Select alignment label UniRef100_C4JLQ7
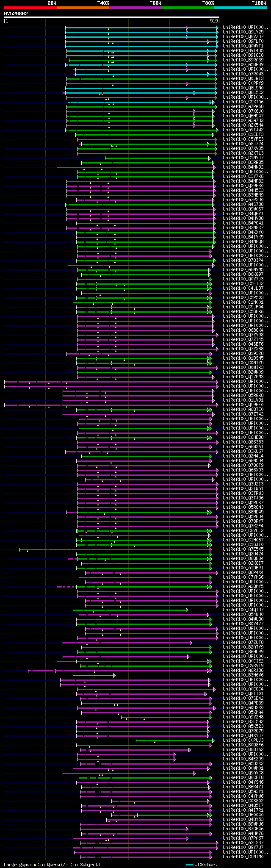 pyautogui.click(x=243, y=288)
